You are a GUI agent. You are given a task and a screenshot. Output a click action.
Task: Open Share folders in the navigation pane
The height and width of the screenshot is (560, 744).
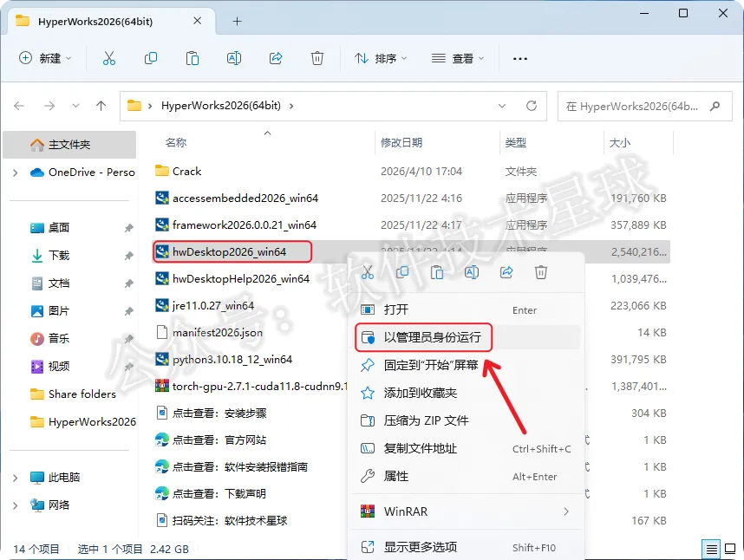(71, 394)
